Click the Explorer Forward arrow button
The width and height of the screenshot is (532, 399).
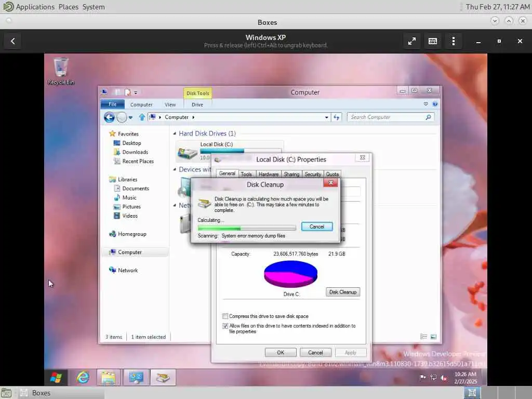(x=122, y=117)
